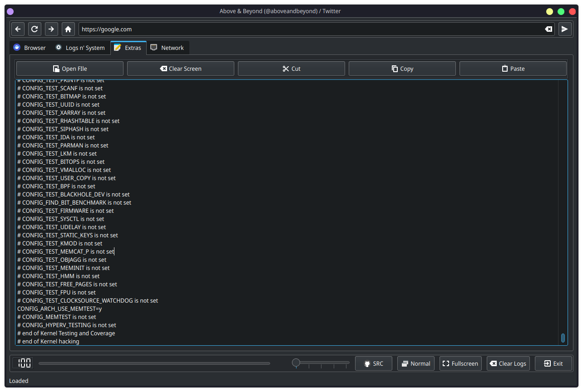Load the URL with the send arrow

click(565, 29)
